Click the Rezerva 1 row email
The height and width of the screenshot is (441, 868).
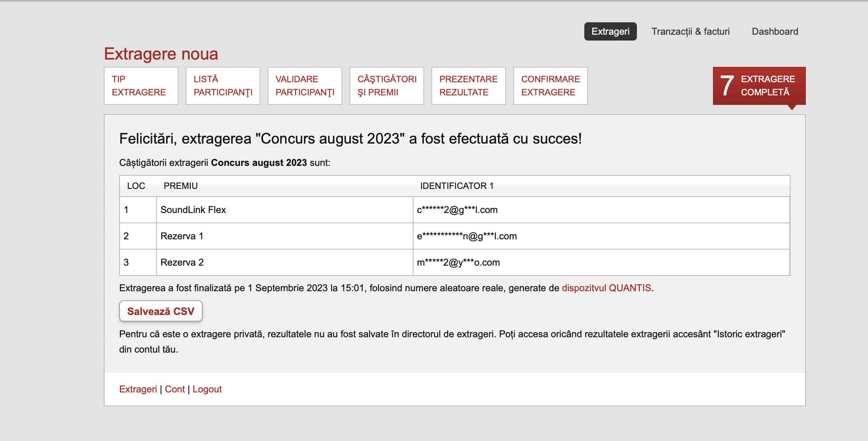[x=467, y=236]
